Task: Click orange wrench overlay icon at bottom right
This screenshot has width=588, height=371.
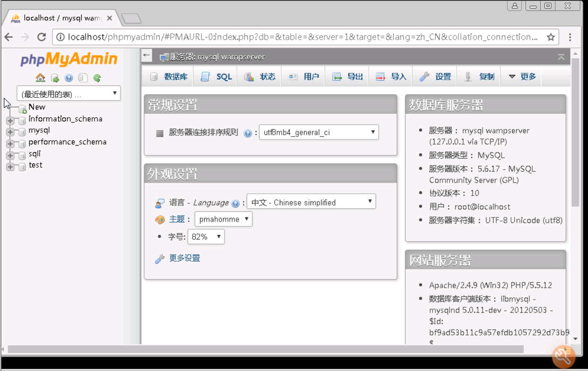Action: coord(563,357)
